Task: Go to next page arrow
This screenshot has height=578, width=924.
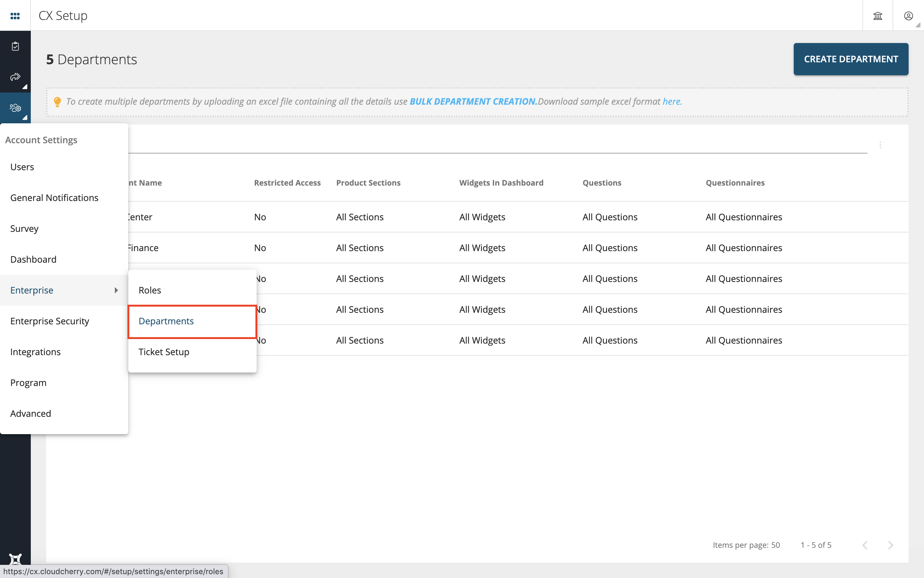Action: 890,545
